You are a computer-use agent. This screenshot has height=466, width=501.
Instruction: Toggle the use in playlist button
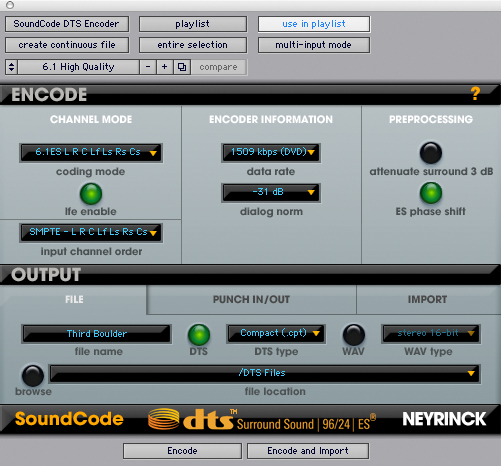click(x=314, y=24)
